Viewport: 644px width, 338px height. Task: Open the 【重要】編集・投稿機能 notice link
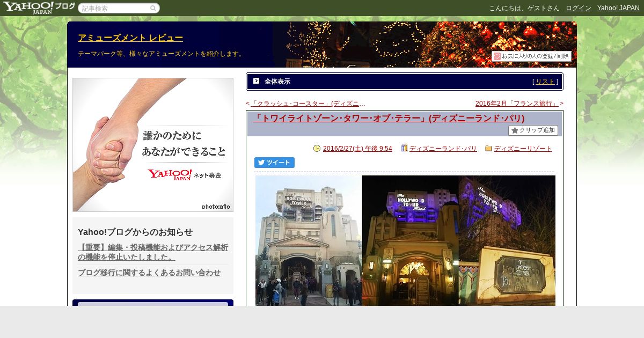coord(153,252)
